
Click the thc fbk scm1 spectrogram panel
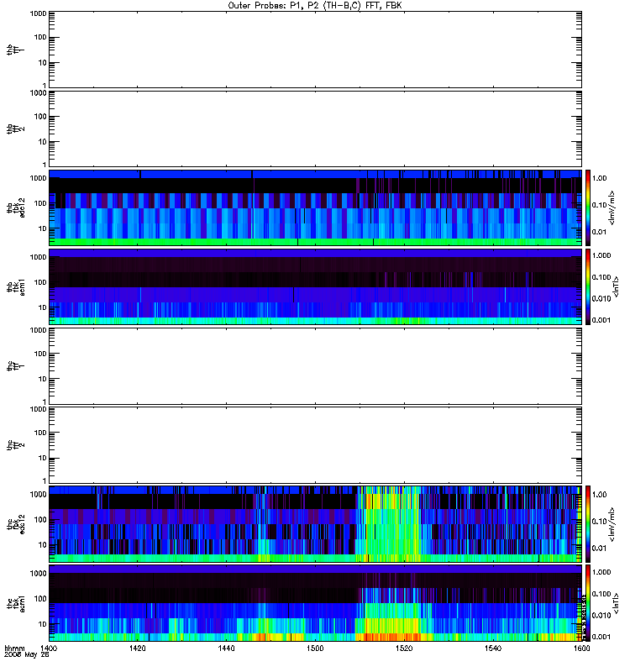pyautogui.click(x=315, y=603)
